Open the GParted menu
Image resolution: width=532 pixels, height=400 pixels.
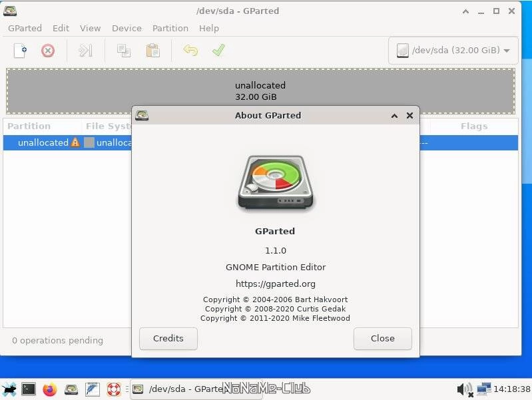(x=25, y=28)
